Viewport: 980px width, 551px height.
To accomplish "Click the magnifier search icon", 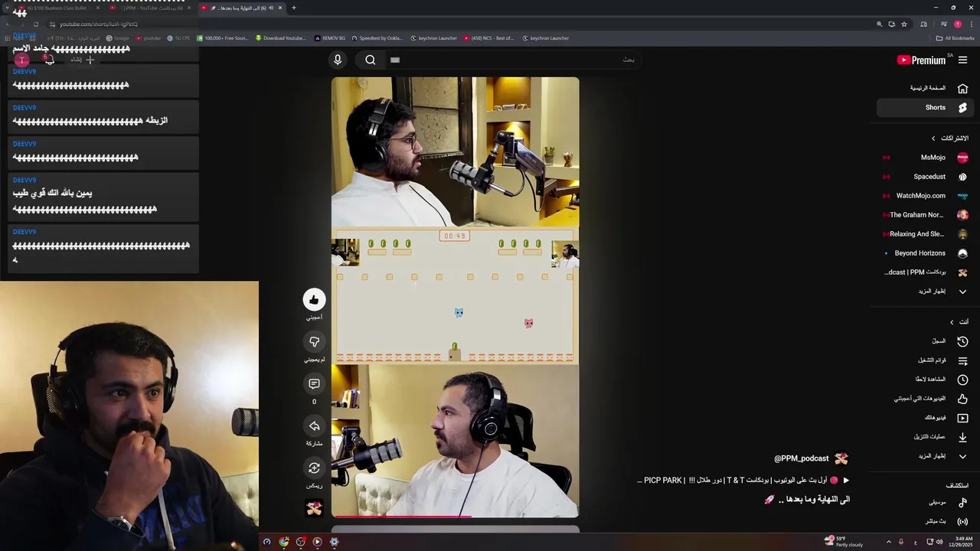I will (371, 60).
